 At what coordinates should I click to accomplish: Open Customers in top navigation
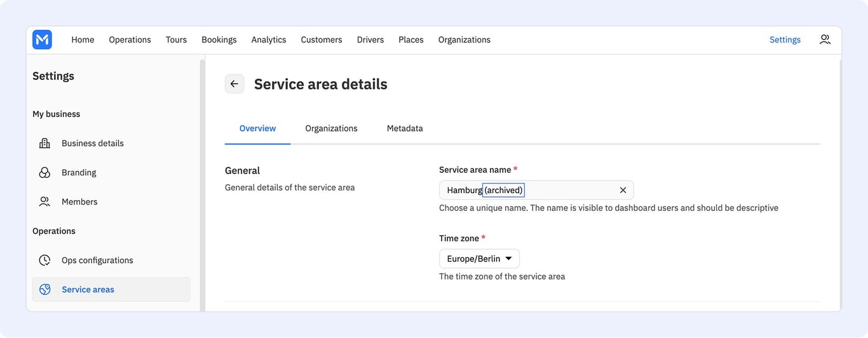point(322,39)
